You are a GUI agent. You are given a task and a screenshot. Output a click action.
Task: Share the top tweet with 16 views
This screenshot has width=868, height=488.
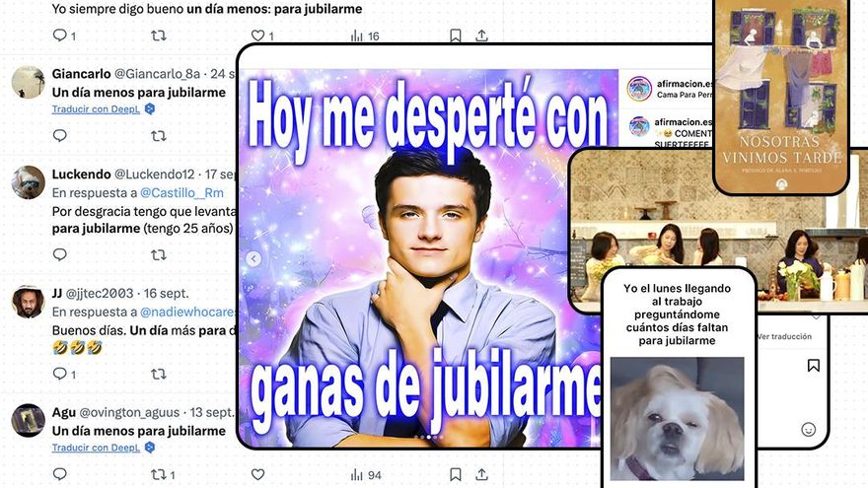(x=481, y=35)
